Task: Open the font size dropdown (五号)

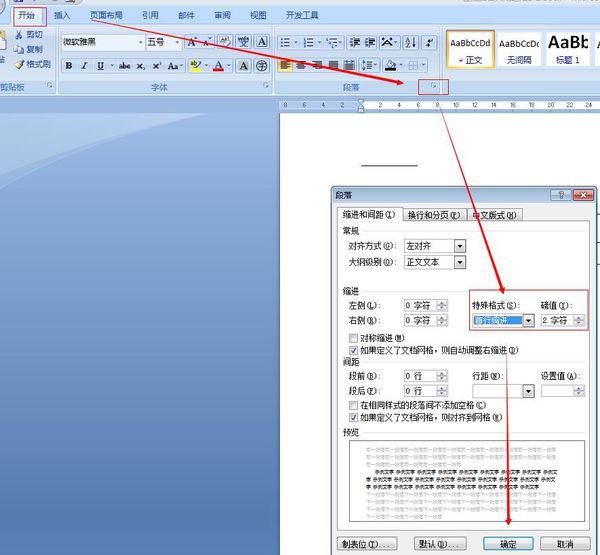Action: [177, 42]
